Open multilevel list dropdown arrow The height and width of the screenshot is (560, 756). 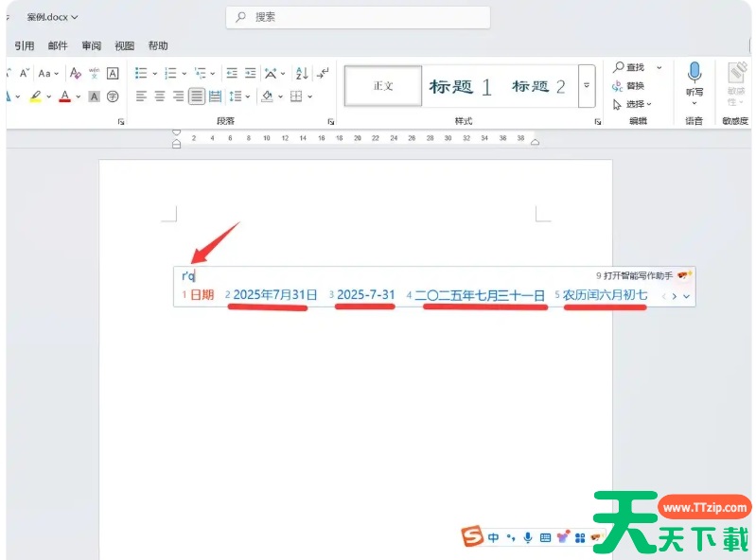click(x=213, y=74)
